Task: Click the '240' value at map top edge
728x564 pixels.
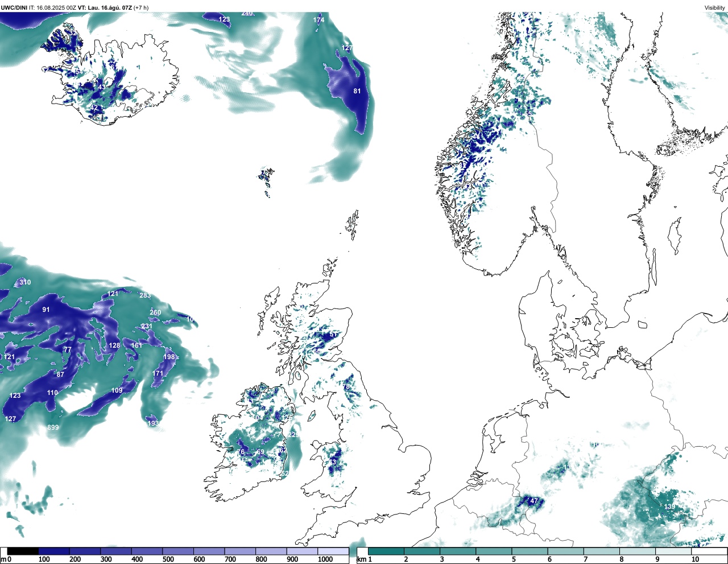Action: tap(247, 13)
